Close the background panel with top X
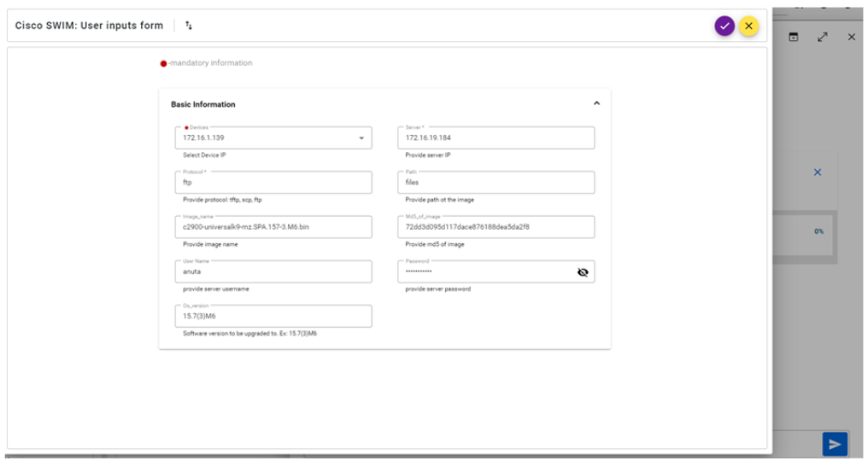Screen dimensions: 868x461 pyautogui.click(x=852, y=37)
